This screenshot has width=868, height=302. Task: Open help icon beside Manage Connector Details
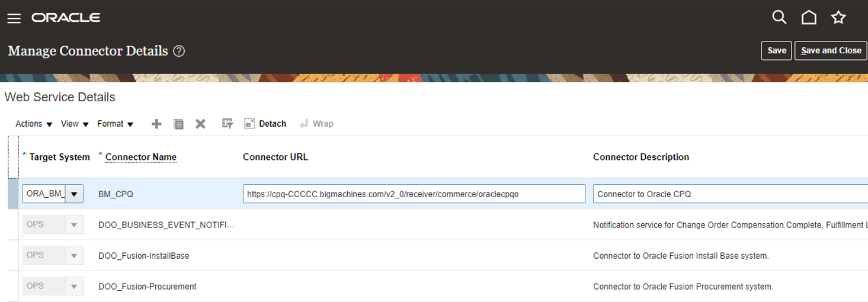tap(179, 51)
